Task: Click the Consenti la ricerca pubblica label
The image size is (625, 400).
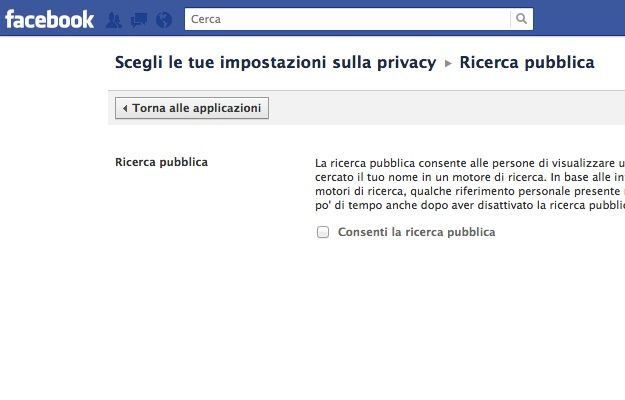Action: tap(417, 232)
